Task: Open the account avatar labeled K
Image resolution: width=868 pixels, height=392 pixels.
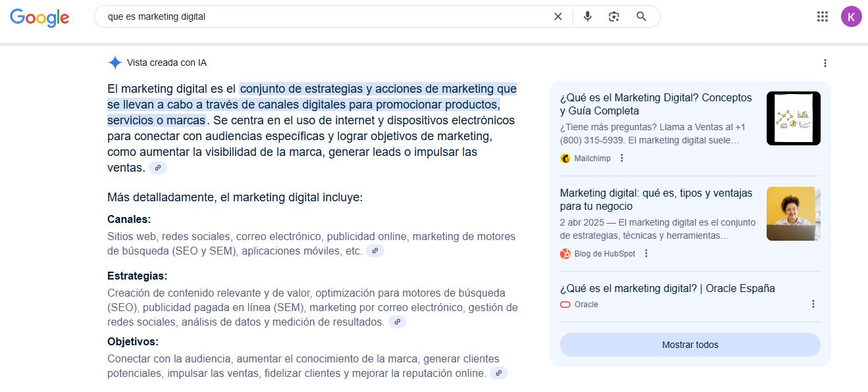Action: [x=851, y=16]
